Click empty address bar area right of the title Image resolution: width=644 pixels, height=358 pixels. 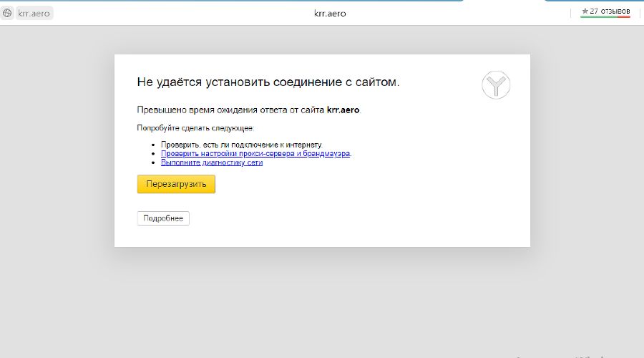pos(465,13)
